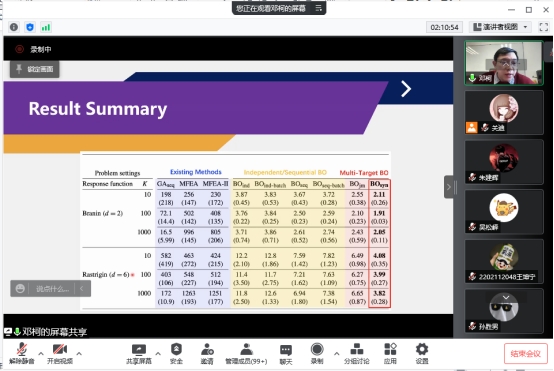Screen dimensions: 554x371
Task: Open 管理成员 participants panel
Action: tap(246, 353)
